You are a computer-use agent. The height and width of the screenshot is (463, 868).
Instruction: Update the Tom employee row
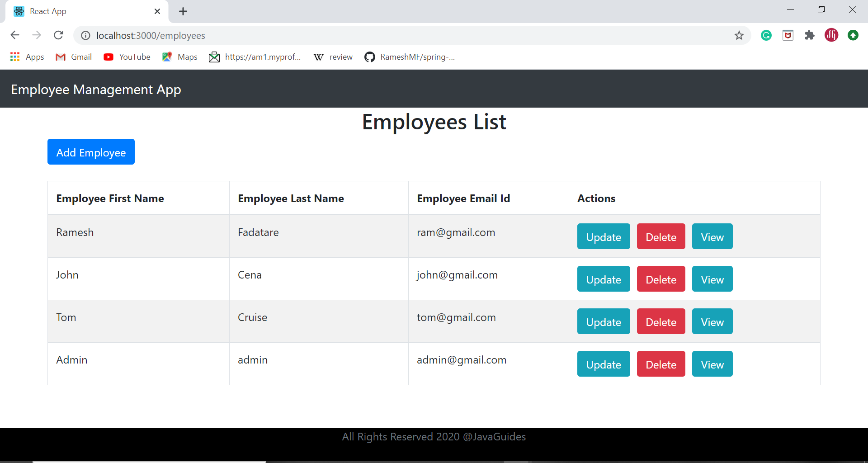[x=604, y=321]
